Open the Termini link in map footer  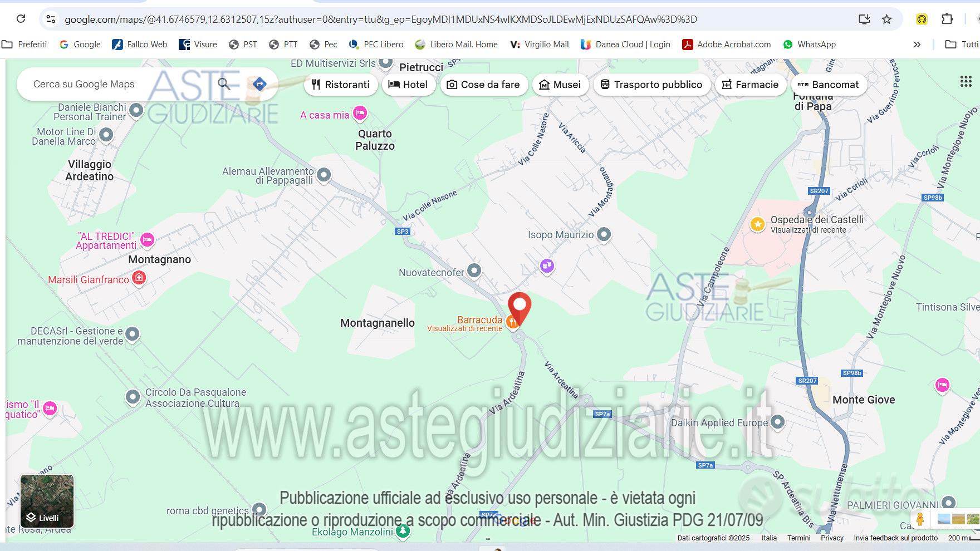(x=798, y=538)
